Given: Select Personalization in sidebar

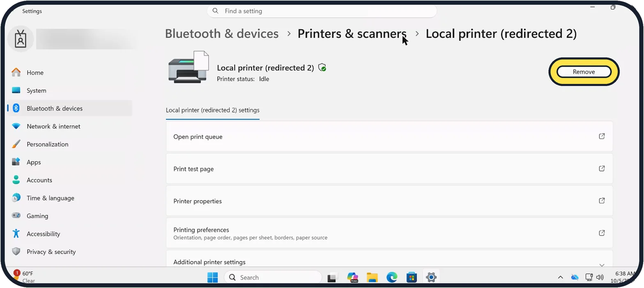Looking at the screenshot, I should [x=70, y=144].
